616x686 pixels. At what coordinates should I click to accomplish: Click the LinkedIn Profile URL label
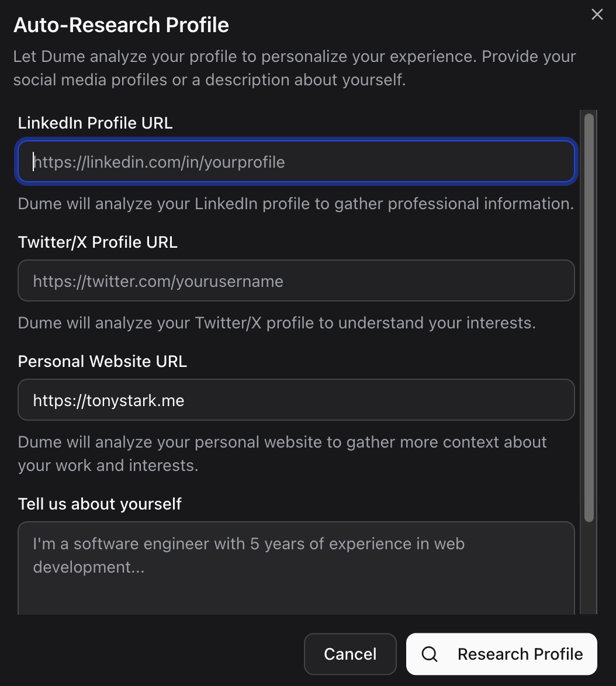(95, 123)
